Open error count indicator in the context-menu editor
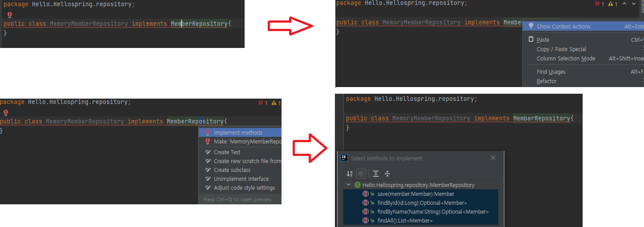Viewport: 644px width, 227px height. [x=600, y=4]
